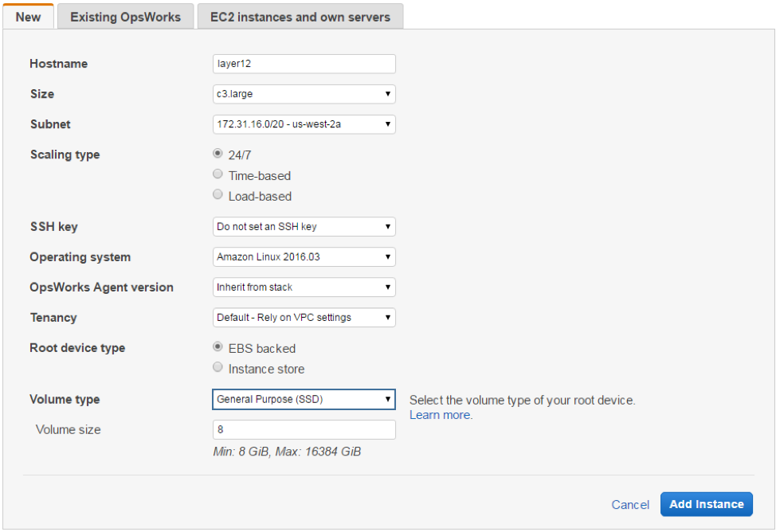The image size is (776, 532).
Task: Expand the Tenancy dropdown
Action: click(304, 318)
